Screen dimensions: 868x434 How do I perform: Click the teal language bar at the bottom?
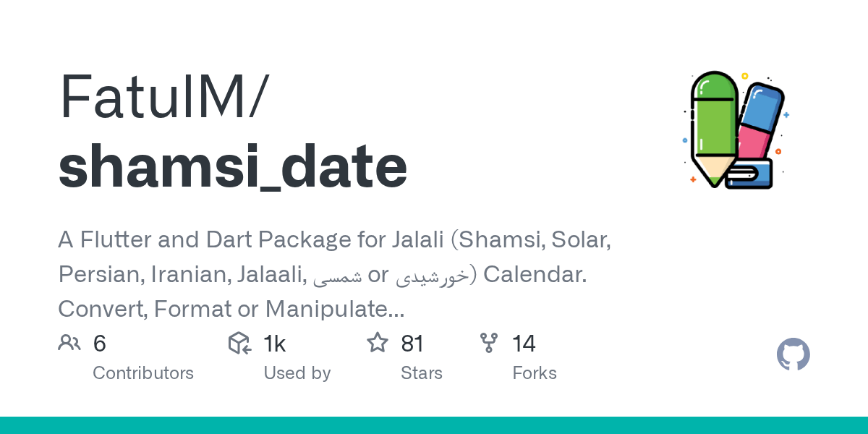434,425
